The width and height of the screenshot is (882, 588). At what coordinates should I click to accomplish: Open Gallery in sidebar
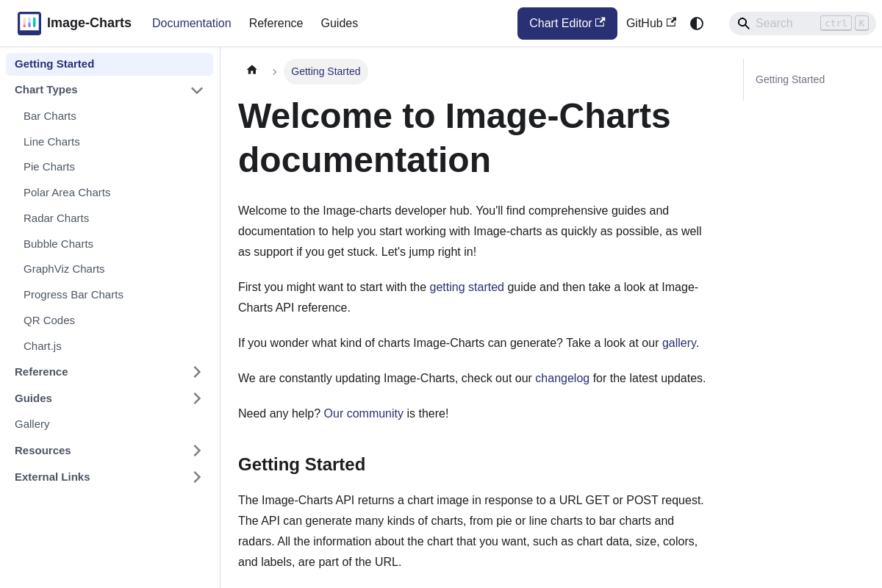(32, 424)
